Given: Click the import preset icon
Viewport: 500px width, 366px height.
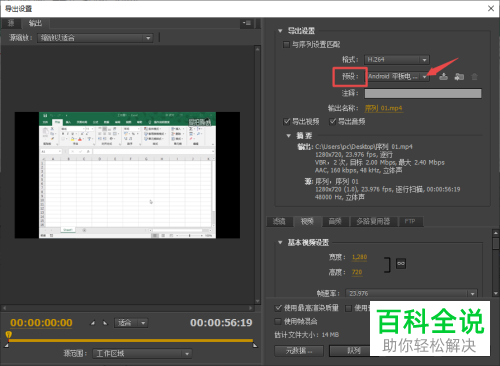Looking at the screenshot, I should [x=459, y=77].
